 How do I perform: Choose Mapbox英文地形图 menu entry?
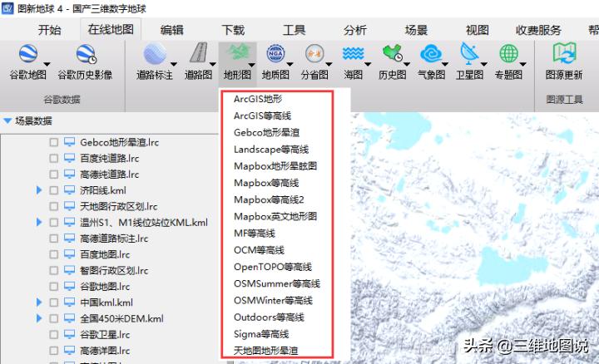(275, 217)
